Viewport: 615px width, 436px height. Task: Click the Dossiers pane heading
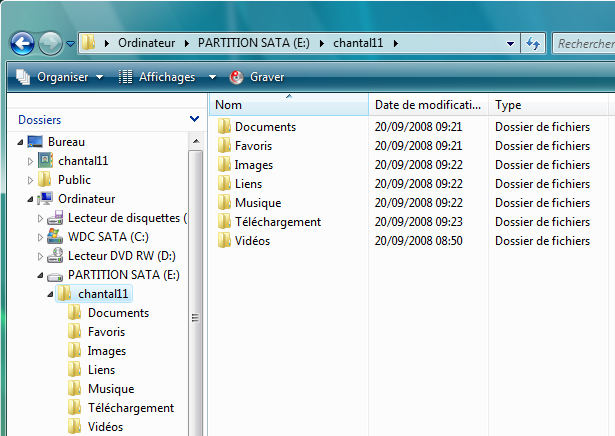pos(40,120)
